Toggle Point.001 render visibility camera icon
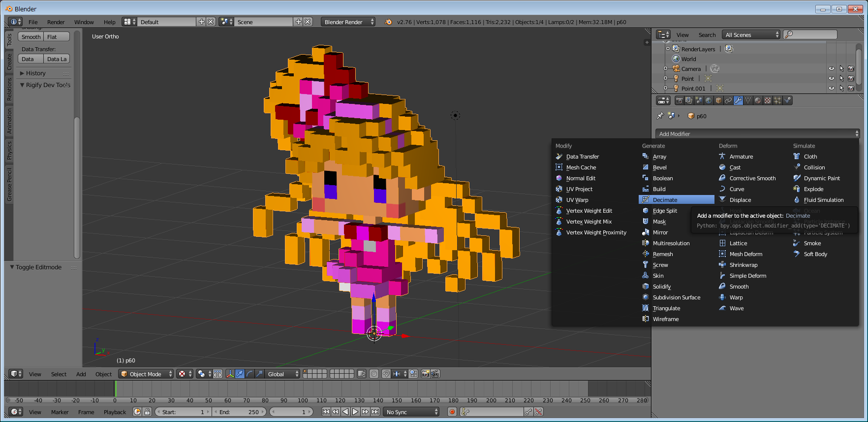 pyautogui.click(x=851, y=88)
